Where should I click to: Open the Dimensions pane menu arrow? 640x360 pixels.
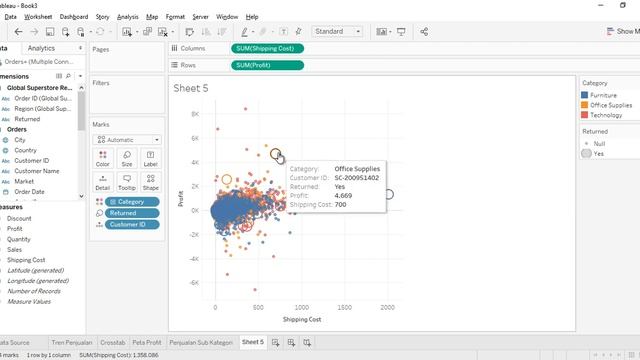(80, 76)
